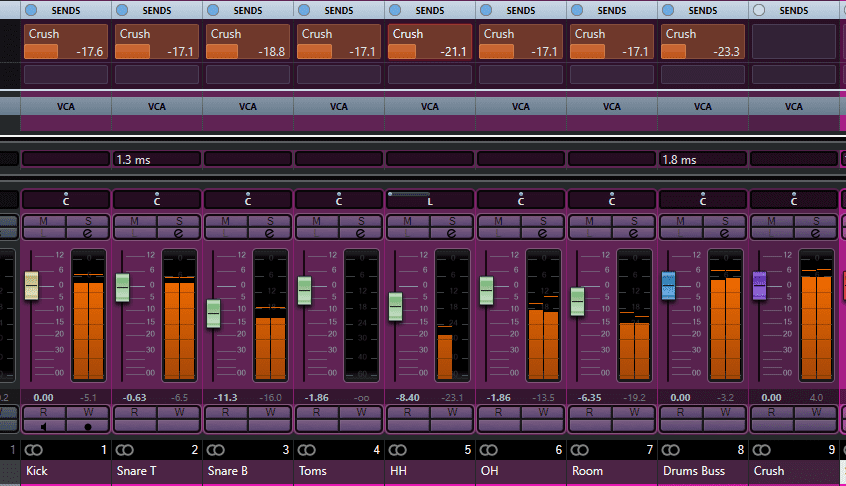Open VCA slot on Snare B channel

248,122
